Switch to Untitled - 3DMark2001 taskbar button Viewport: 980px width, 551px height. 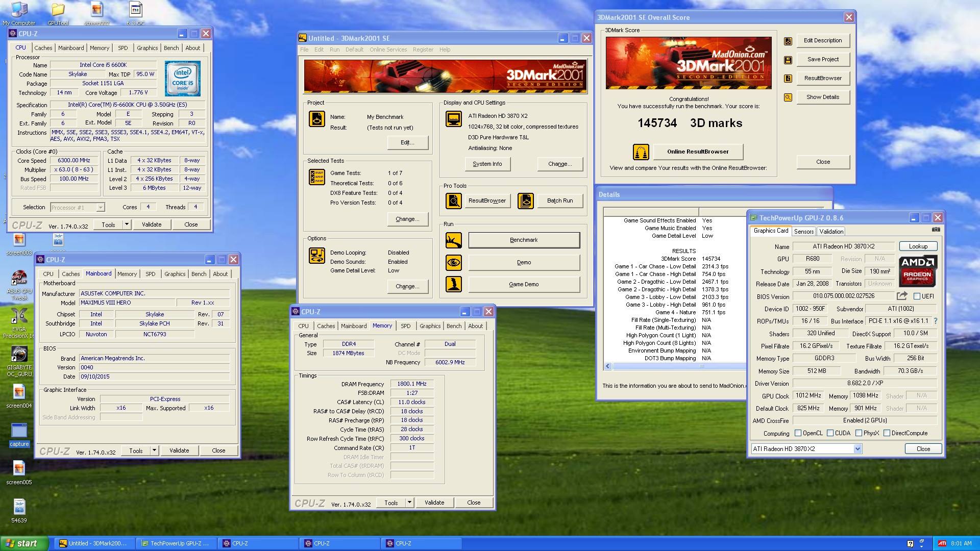pos(94,544)
